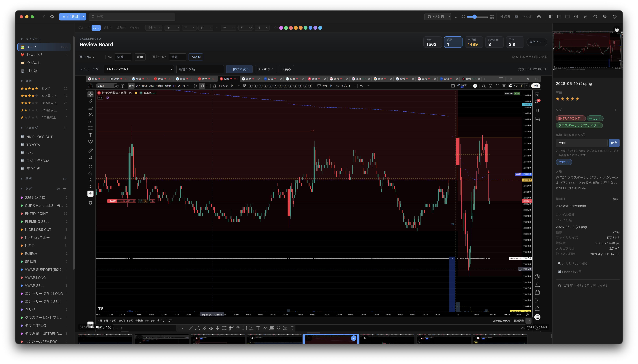Add a tag with plus icon in detail panel

616,110
